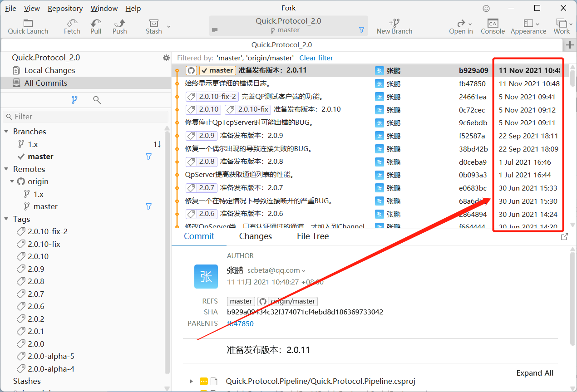Click the search icon below the repository name
This screenshot has height=392, width=577.
point(97,100)
